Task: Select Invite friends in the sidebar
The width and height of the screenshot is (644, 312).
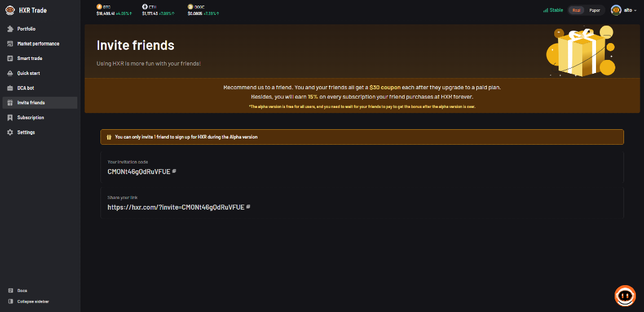Action: [40, 103]
